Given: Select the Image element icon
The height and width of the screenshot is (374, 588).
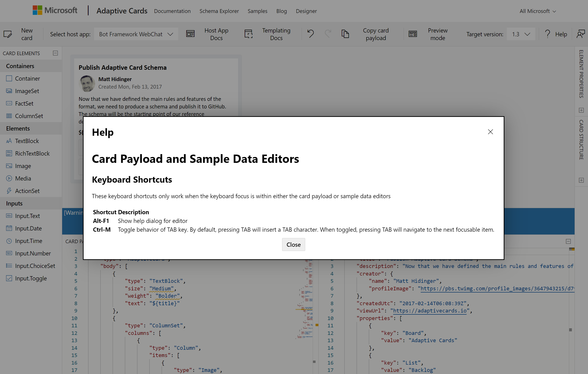Looking at the screenshot, I should pos(9,166).
